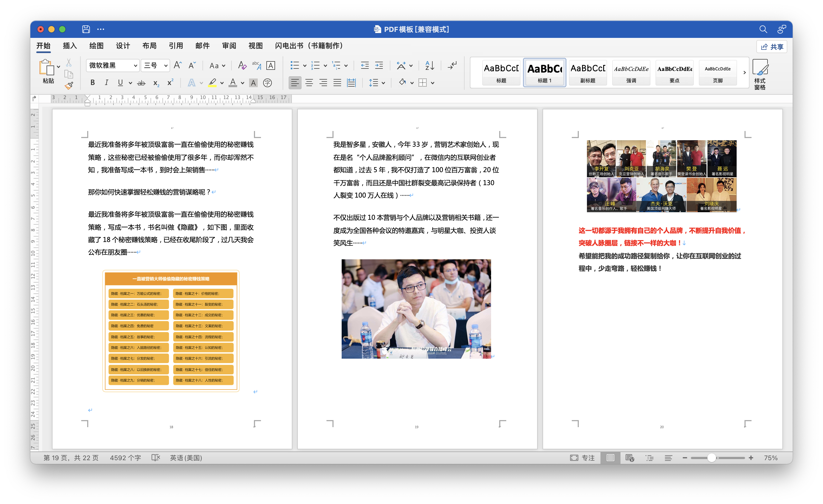Click the Save icon in title bar
823x504 pixels.
[86, 30]
